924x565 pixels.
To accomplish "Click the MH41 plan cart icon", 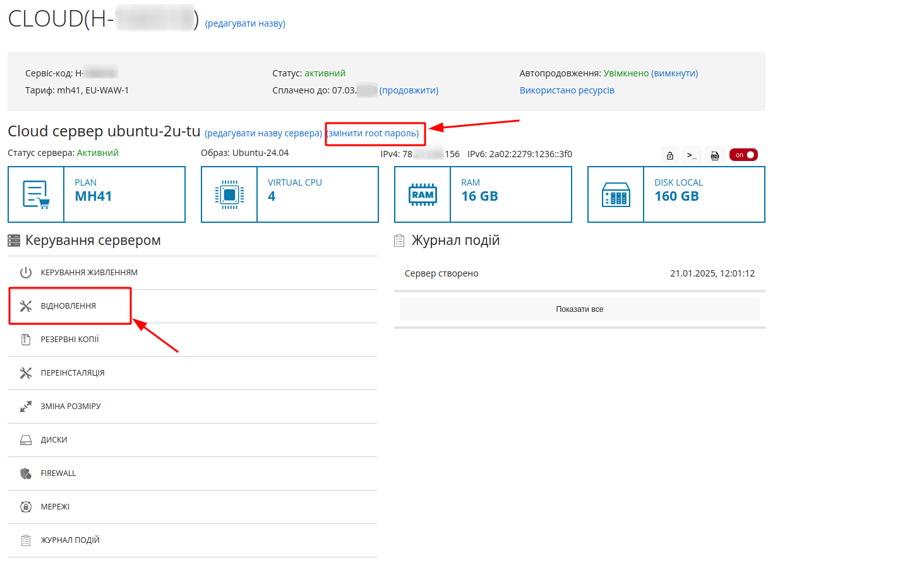I will 36,194.
